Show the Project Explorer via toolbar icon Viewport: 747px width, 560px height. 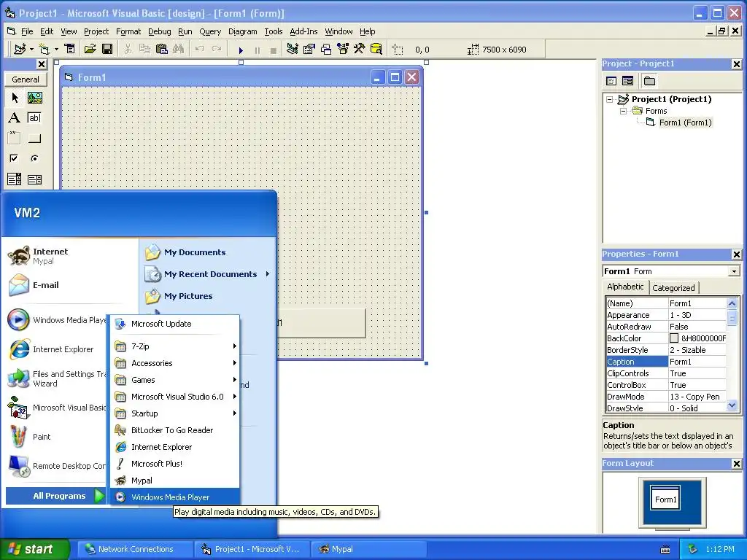point(293,49)
